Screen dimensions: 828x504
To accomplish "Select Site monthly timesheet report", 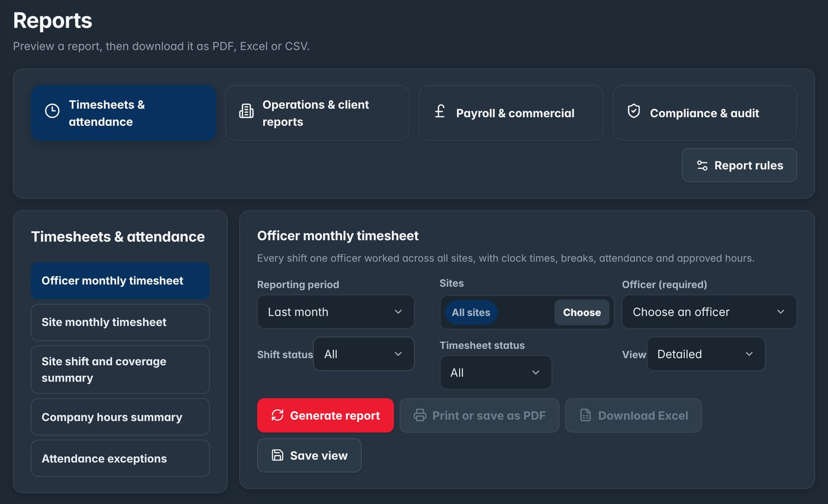I will pyautogui.click(x=121, y=322).
